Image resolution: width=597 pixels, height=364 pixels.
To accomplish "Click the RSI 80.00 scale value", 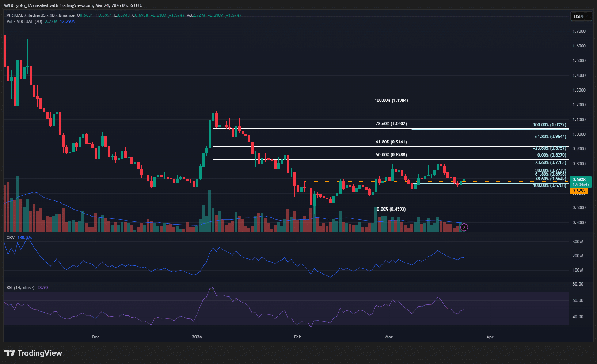I will [578, 284].
